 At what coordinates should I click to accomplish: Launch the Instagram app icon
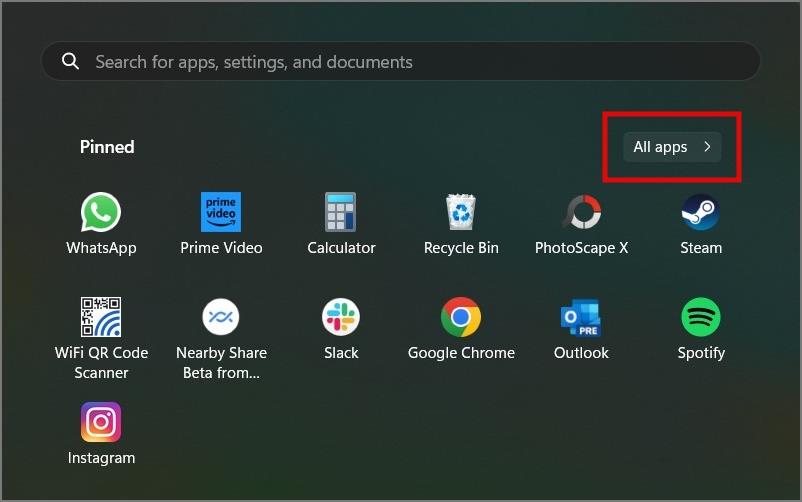tap(101, 422)
